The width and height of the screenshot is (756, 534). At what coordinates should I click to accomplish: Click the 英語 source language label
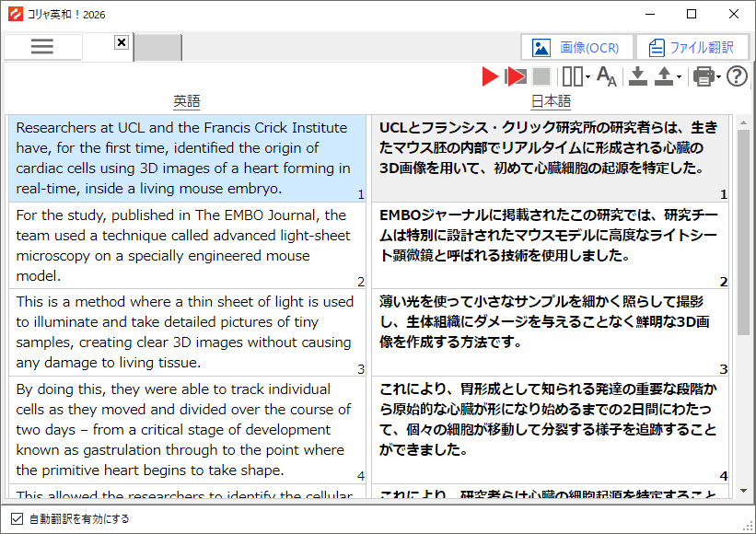pos(187,101)
